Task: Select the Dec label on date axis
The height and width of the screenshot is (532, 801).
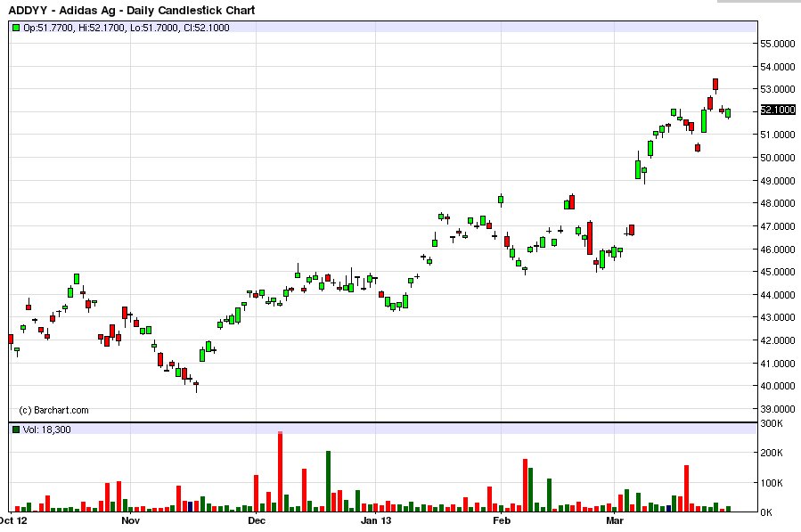Action: click(x=257, y=520)
